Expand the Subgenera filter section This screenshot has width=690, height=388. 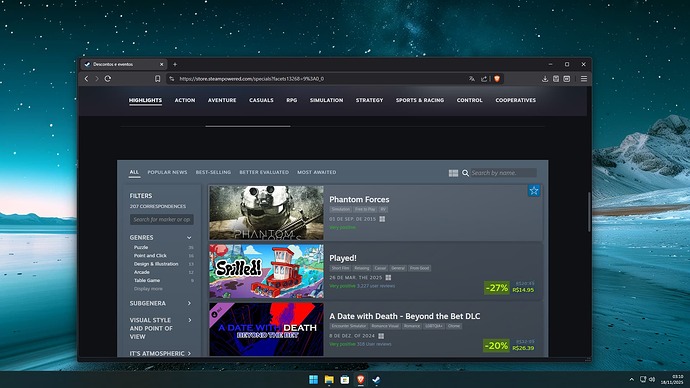point(189,304)
